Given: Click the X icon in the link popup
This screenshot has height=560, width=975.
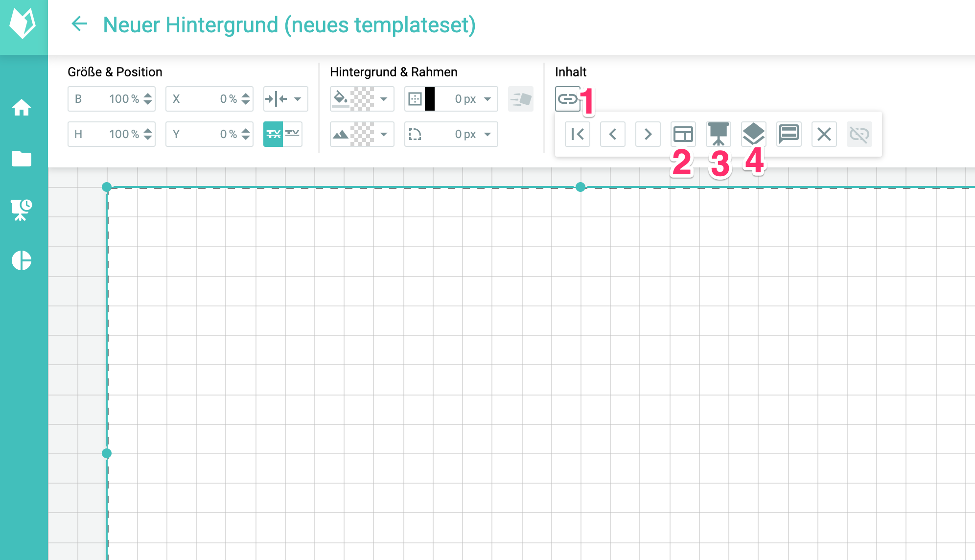Looking at the screenshot, I should click(x=824, y=134).
